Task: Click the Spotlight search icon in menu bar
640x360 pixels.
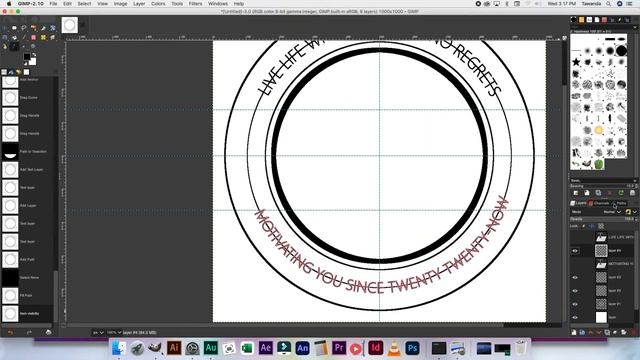Action: [608, 4]
